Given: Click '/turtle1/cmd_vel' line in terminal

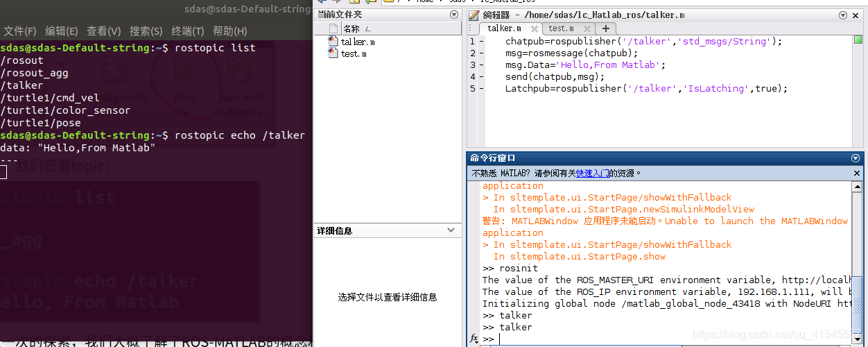Looking at the screenshot, I should (x=50, y=98).
